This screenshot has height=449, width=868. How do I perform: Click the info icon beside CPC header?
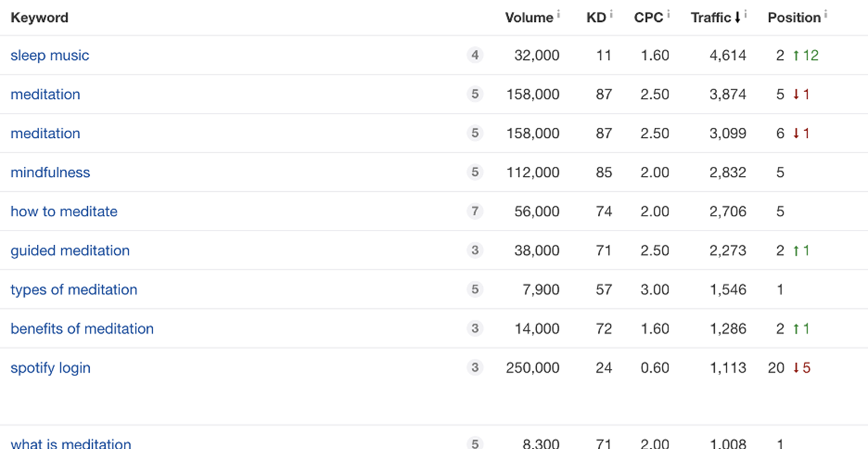coord(668,14)
